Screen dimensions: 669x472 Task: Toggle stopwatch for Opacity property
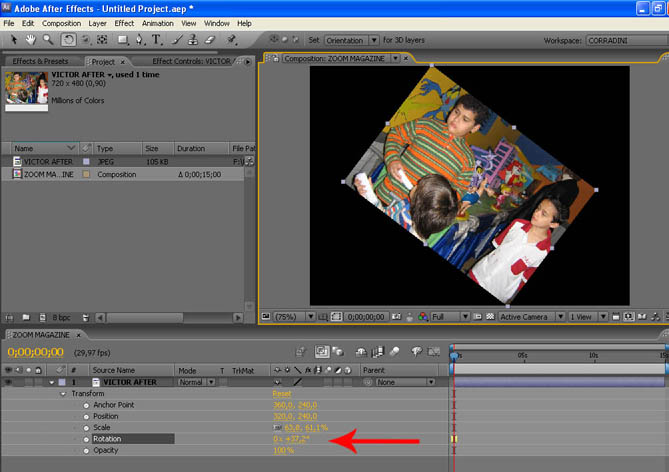pos(86,450)
